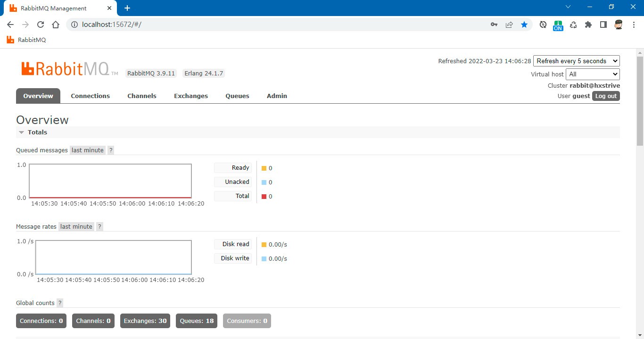Open the Queues: 18 count

(x=197, y=321)
